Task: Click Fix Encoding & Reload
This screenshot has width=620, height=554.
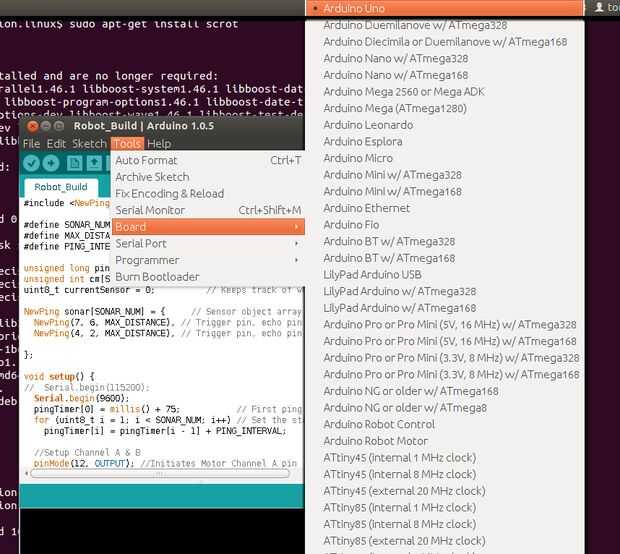Action: pyautogui.click(x=208, y=194)
